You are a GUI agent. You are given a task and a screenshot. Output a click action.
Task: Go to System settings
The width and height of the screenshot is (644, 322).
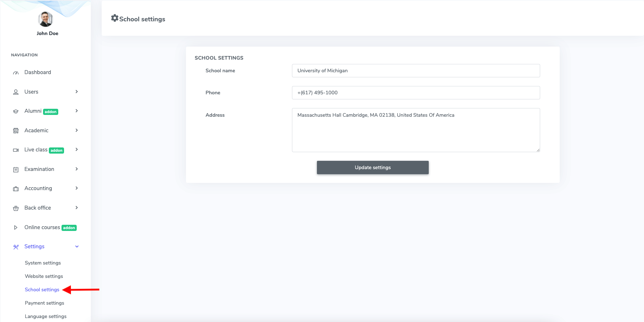43,263
